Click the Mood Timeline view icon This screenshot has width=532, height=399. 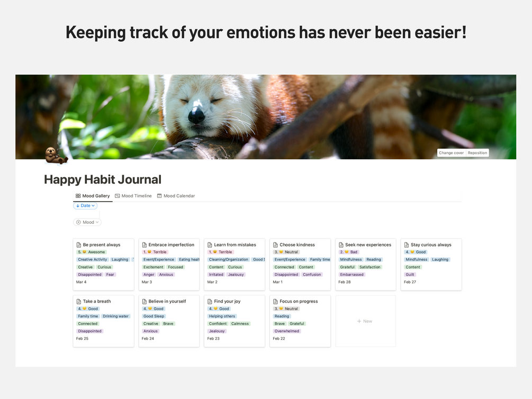(118, 196)
